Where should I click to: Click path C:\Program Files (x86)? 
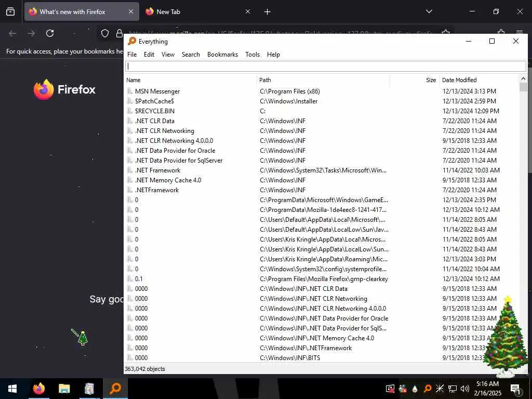(x=290, y=91)
